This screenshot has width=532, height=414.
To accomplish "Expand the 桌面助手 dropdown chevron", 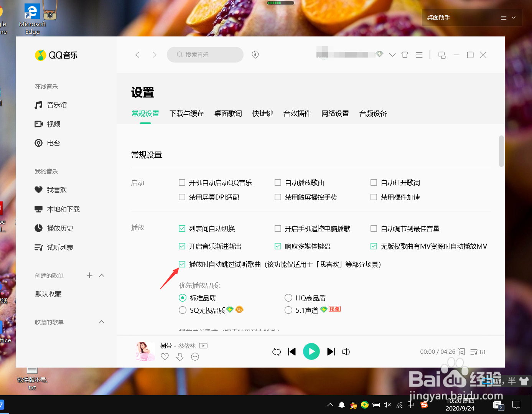I will [514, 18].
